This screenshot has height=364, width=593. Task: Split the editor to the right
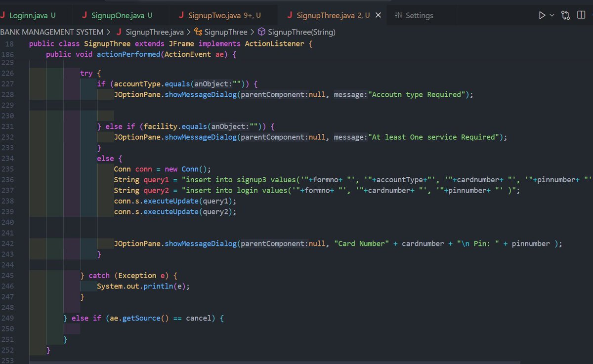point(581,15)
